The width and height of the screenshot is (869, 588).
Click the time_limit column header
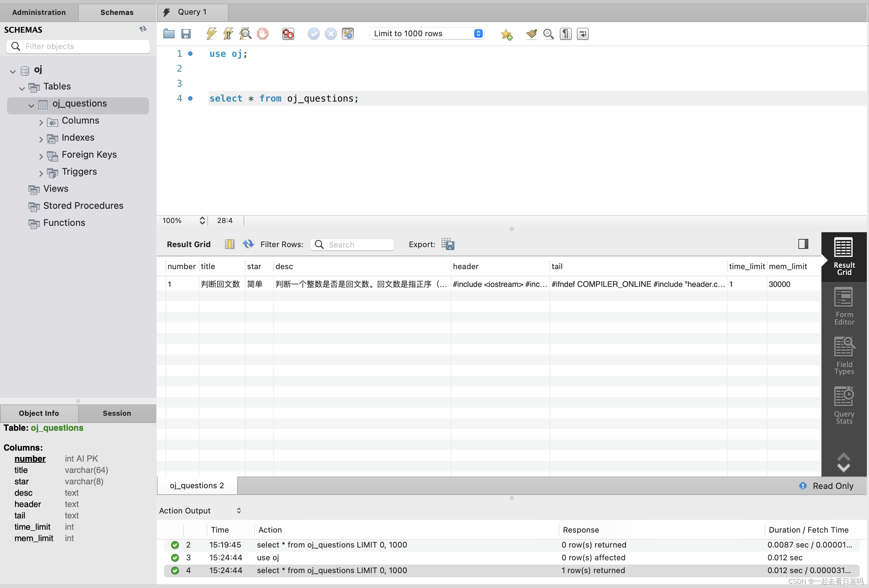[747, 266]
